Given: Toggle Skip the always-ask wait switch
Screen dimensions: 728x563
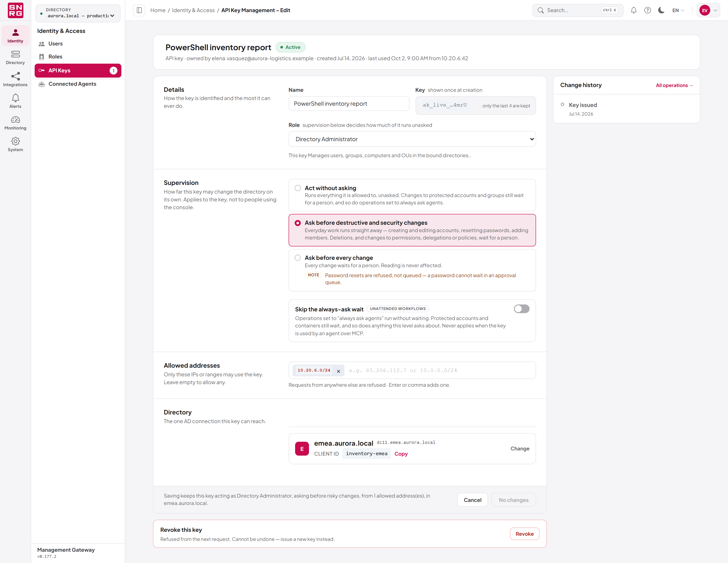Looking at the screenshot, I should tap(521, 309).
